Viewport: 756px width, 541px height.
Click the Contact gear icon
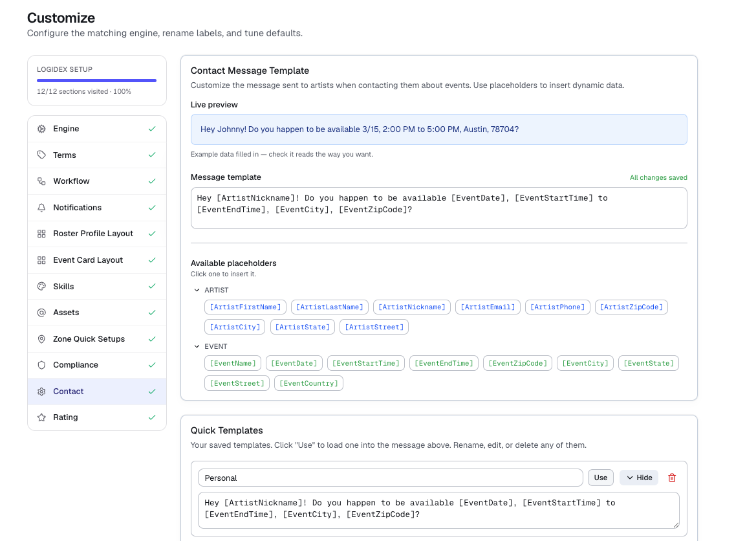pyautogui.click(x=41, y=392)
